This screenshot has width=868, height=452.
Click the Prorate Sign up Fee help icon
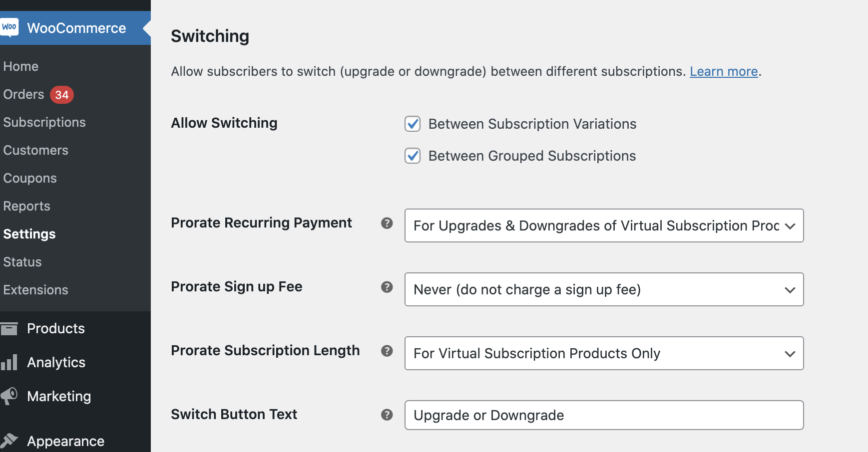tap(387, 287)
